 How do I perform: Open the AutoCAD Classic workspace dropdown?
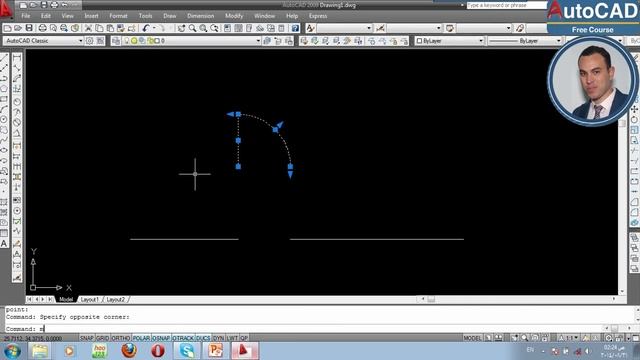[x=43, y=41]
